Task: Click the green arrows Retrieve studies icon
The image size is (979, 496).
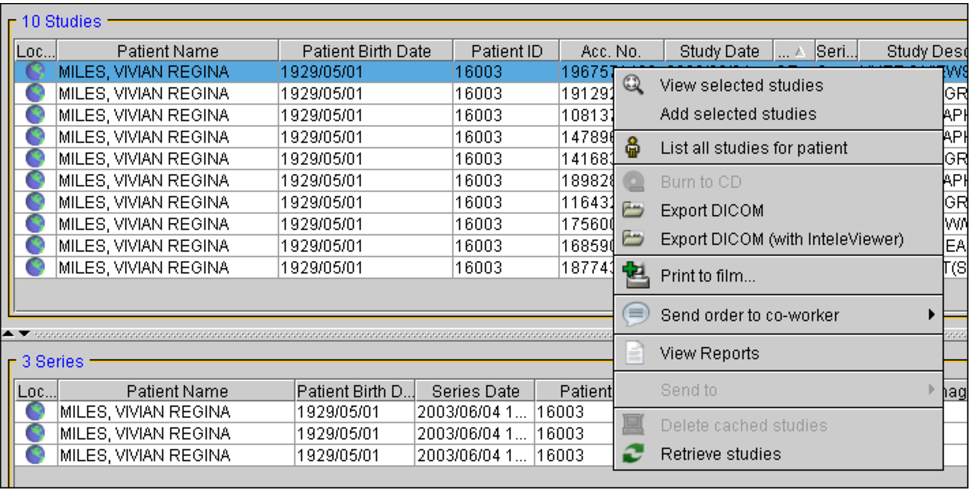Action: click(x=633, y=454)
